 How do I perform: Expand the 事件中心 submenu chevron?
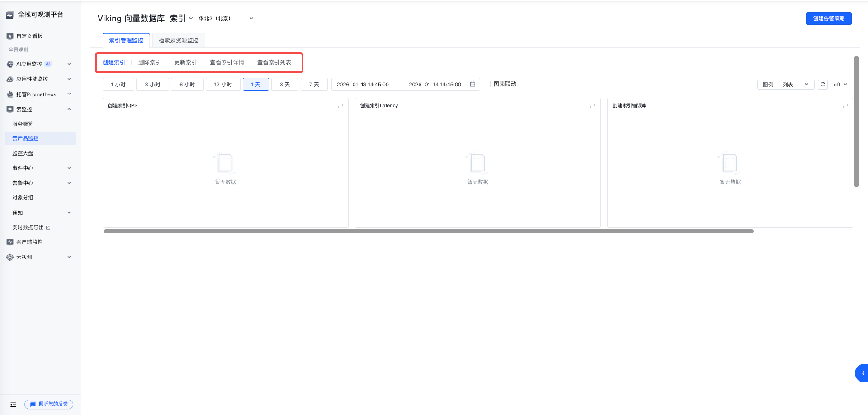click(x=69, y=168)
